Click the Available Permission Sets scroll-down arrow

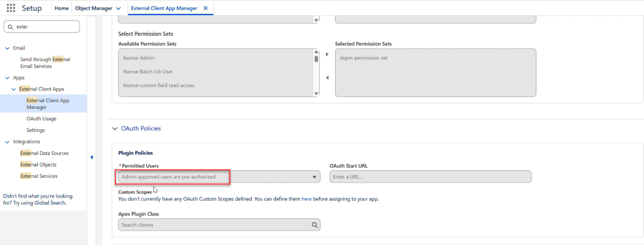316,94
